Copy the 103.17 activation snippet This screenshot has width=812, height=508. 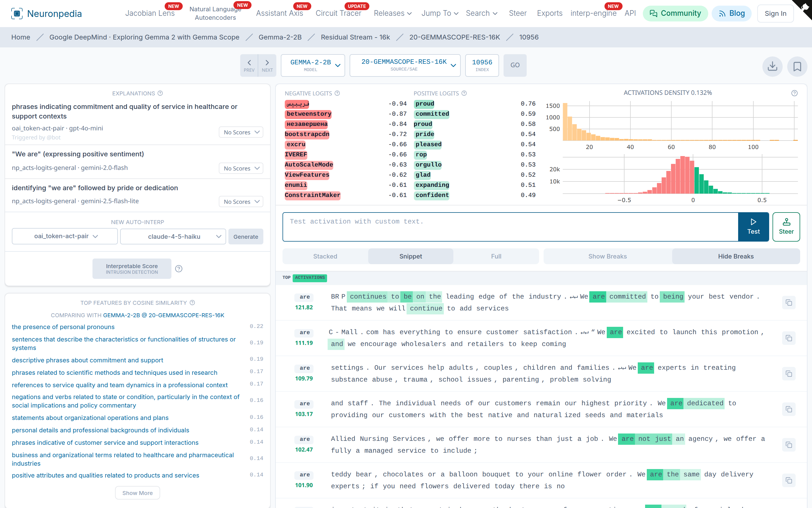click(x=789, y=409)
